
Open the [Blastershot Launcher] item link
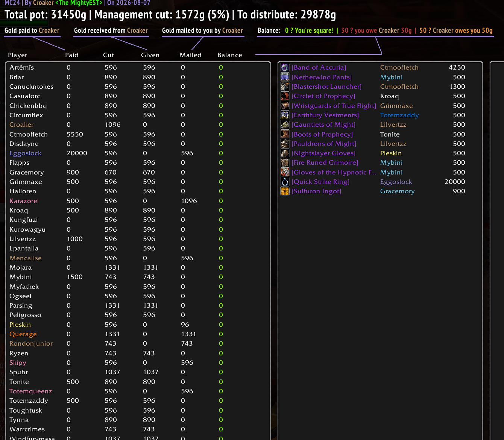click(x=326, y=86)
